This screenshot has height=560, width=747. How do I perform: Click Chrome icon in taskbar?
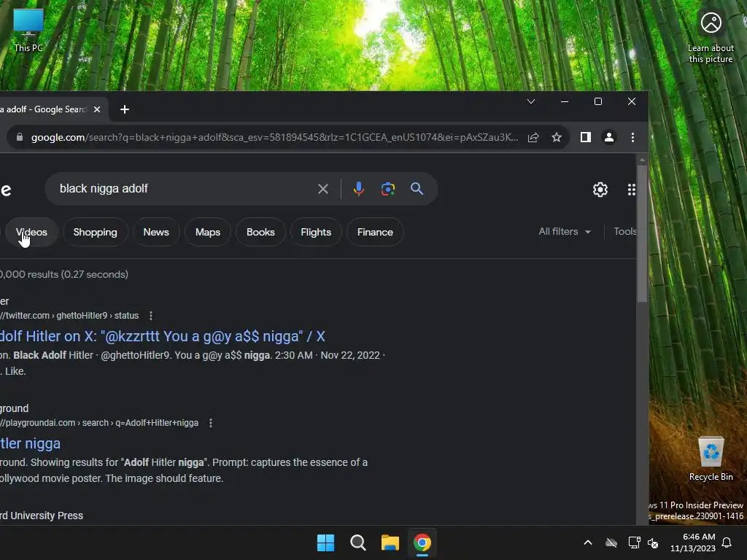pos(422,542)
